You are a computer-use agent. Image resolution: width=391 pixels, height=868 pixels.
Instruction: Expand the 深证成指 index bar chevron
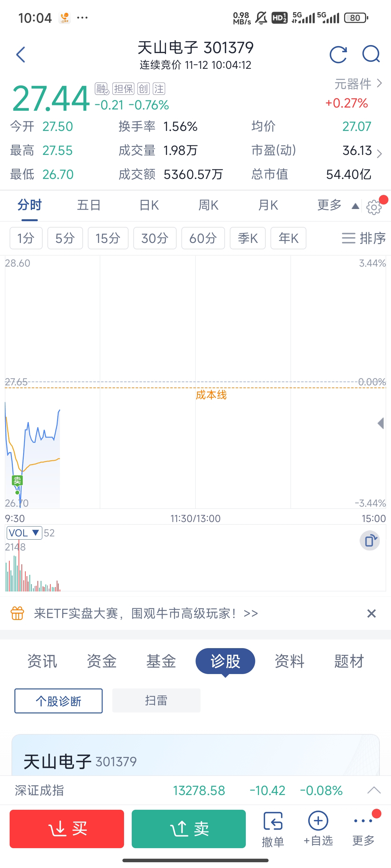[x=374, y=790]
